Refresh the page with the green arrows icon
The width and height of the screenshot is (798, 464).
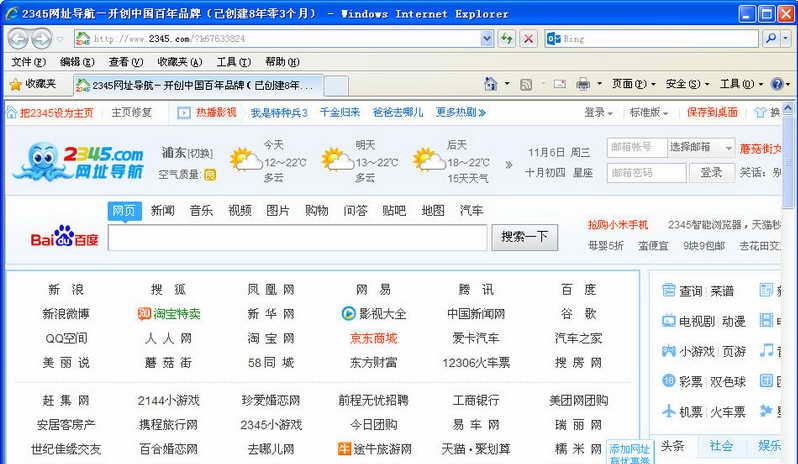(506, 39)
